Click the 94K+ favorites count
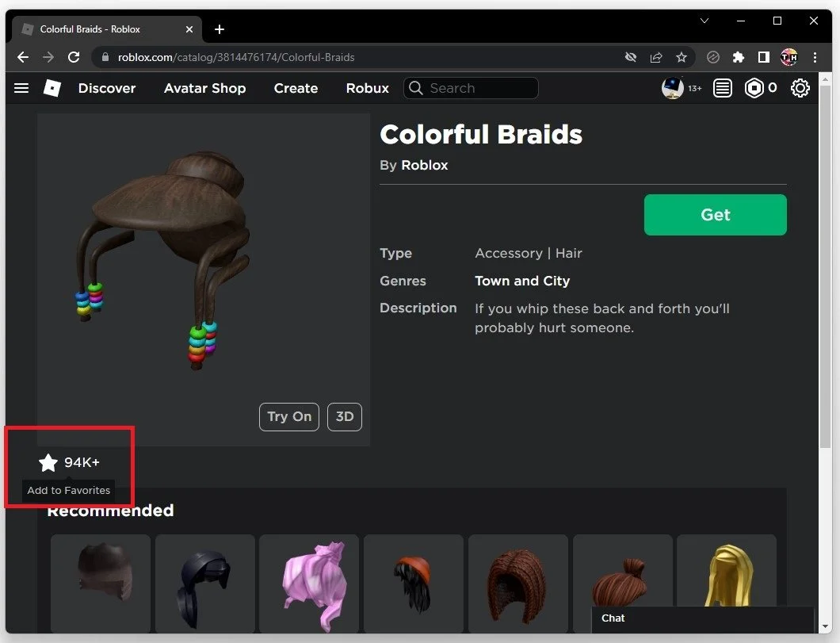Screen dimensions: 840x643 pos(82,462)
